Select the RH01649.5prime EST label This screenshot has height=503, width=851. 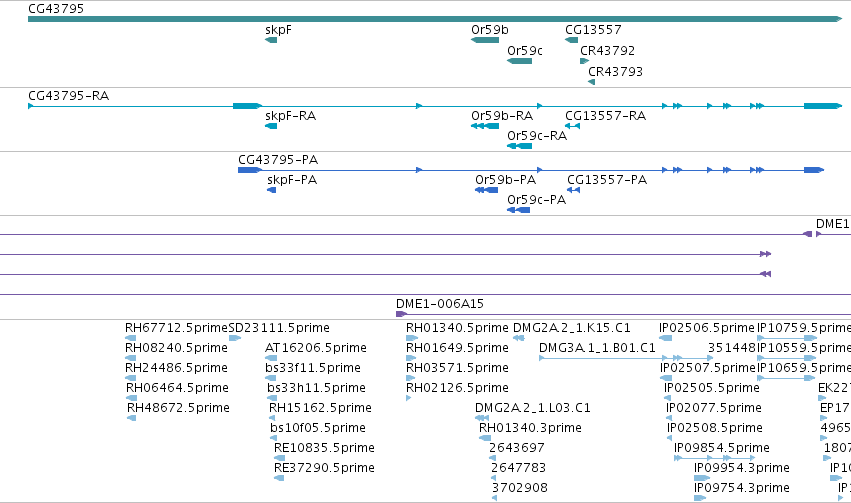point(458,348)
